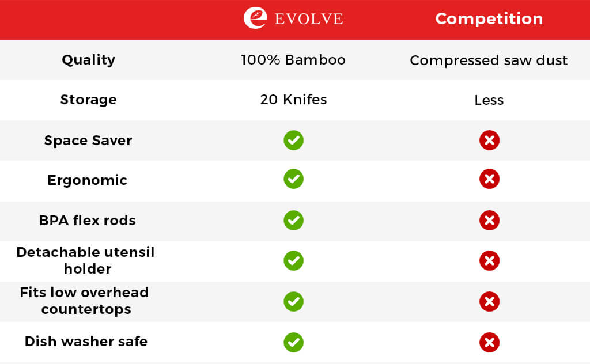This screenshot has width=590, height=364.
Task: Click the 100% Bamboo text
Action: click(x=293, y=60)
